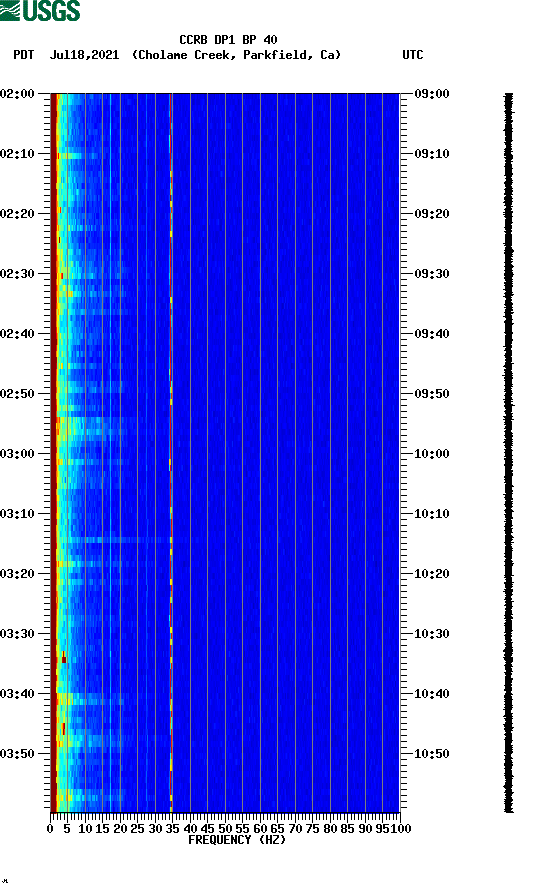
Task: Click the 70 Hz frequency tick label
Action: coord(295,829)
